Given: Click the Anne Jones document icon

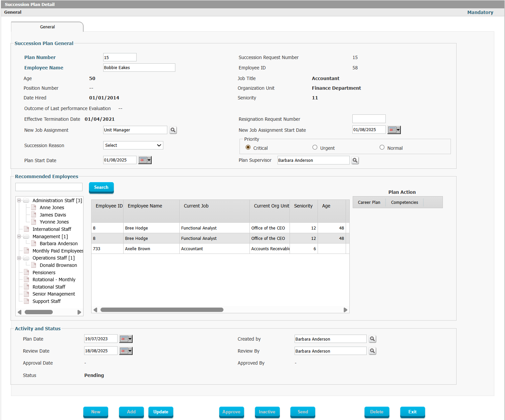Looking at the screenshot, I should click(34, 207).
